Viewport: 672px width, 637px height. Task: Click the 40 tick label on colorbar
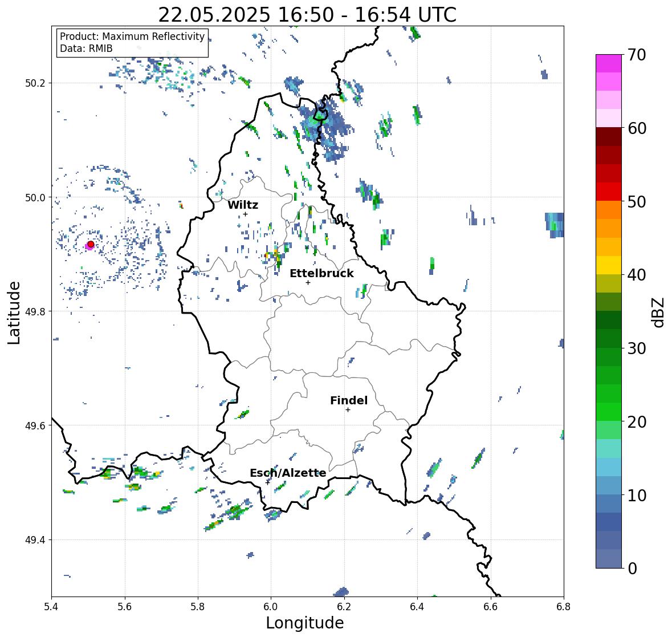[637, 275]
